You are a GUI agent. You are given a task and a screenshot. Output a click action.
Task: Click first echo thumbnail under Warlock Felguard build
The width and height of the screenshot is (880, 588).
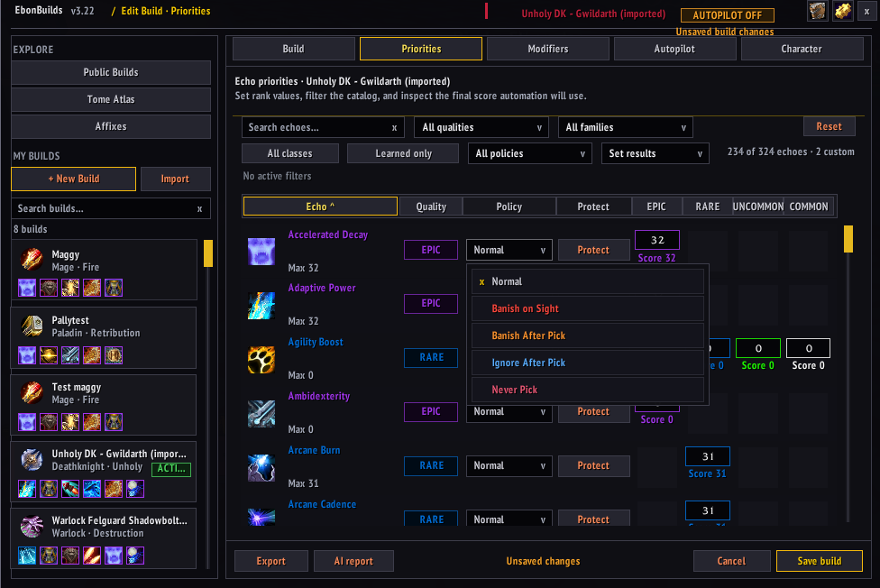[27, 556]
